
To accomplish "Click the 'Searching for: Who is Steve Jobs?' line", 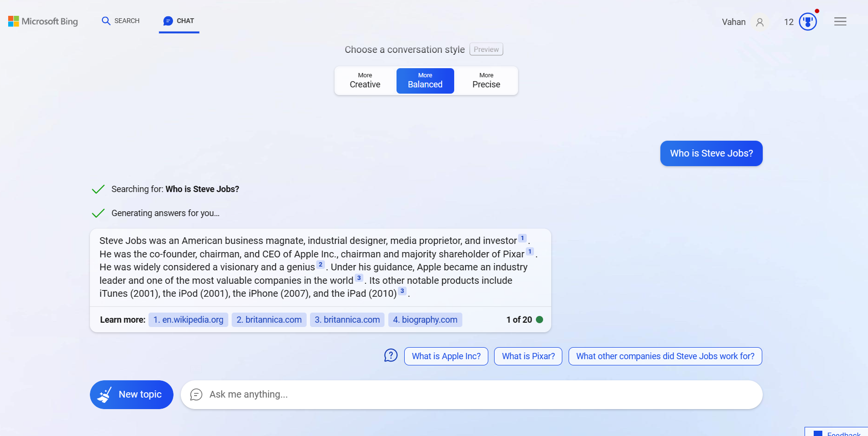I will pos(175,189).
